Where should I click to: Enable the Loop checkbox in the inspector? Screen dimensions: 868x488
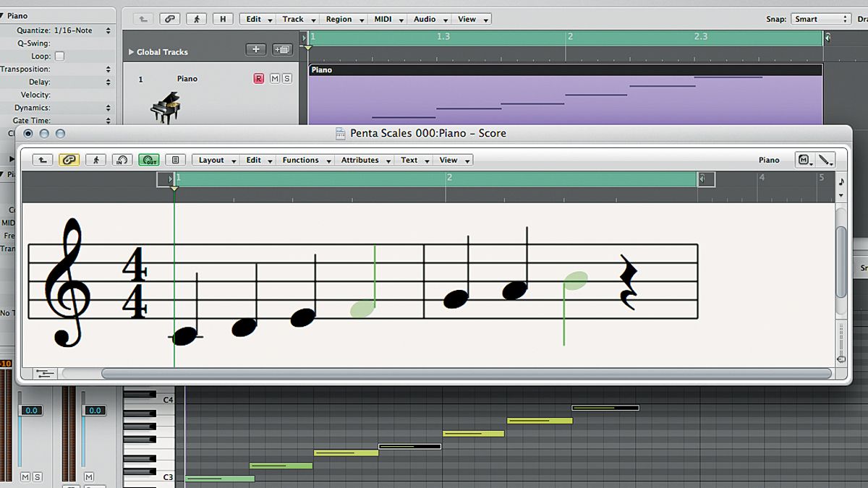[x=61, y=56]
